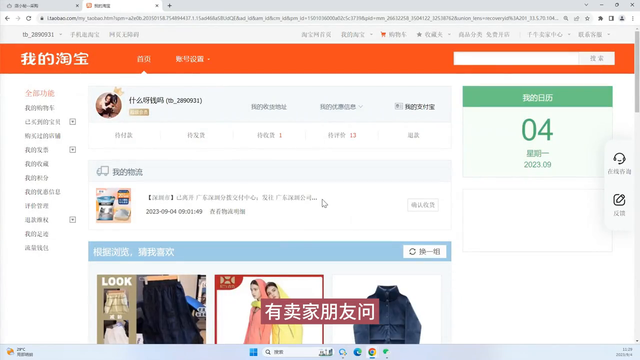
Task: Click 换一组 refresh button
Action: pyautogui.click(x=424, y=251)
